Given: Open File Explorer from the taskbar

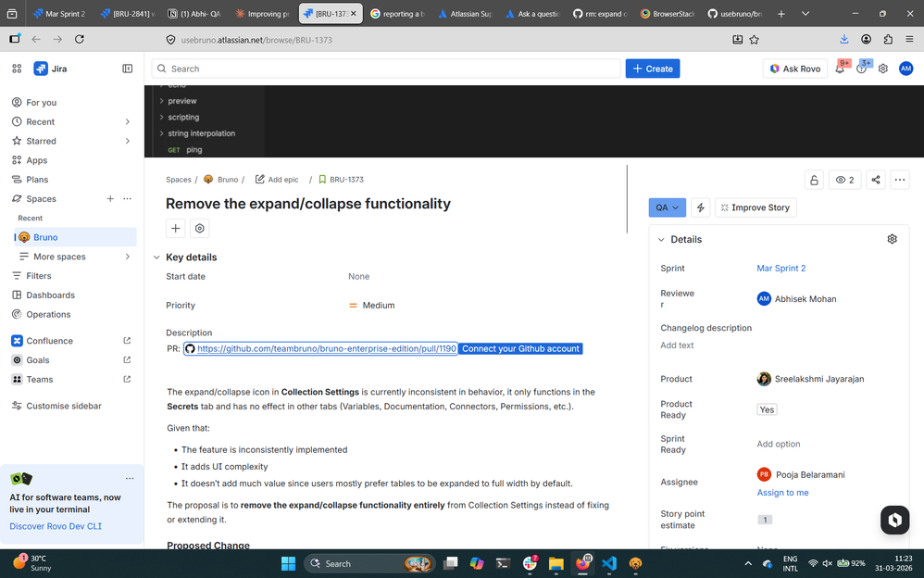Looking at the screenshot, I should click(x=556, y=563).
